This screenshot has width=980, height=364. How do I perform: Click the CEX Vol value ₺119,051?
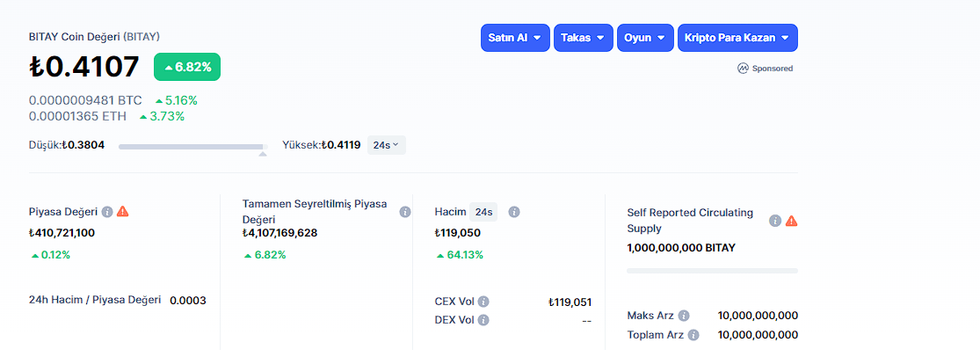pyautogui.click(x=570, y=302)
